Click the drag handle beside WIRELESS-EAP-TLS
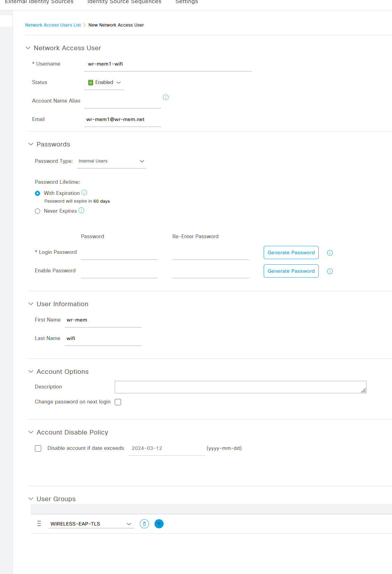392x574 pixels. 39,523
